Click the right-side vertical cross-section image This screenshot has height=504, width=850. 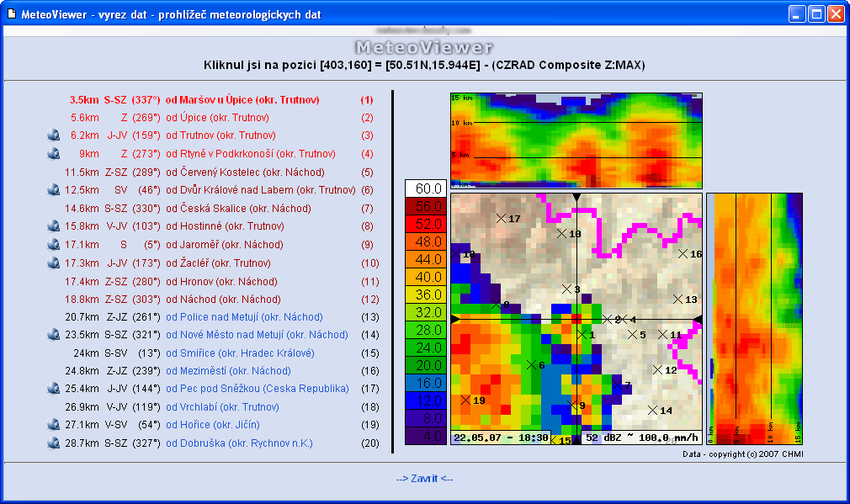pos(755,319)
